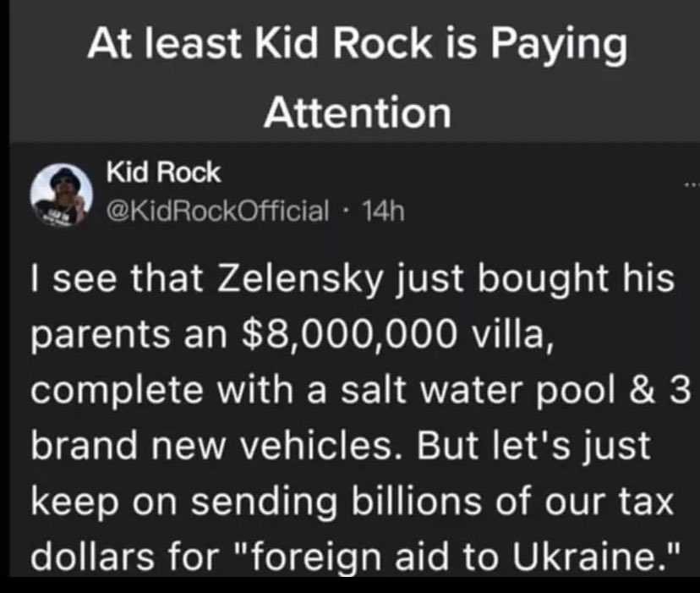Open Kid Rock's profile picture avatar
700x593 pixels.
pyautogui.click(x=61, y=195)
